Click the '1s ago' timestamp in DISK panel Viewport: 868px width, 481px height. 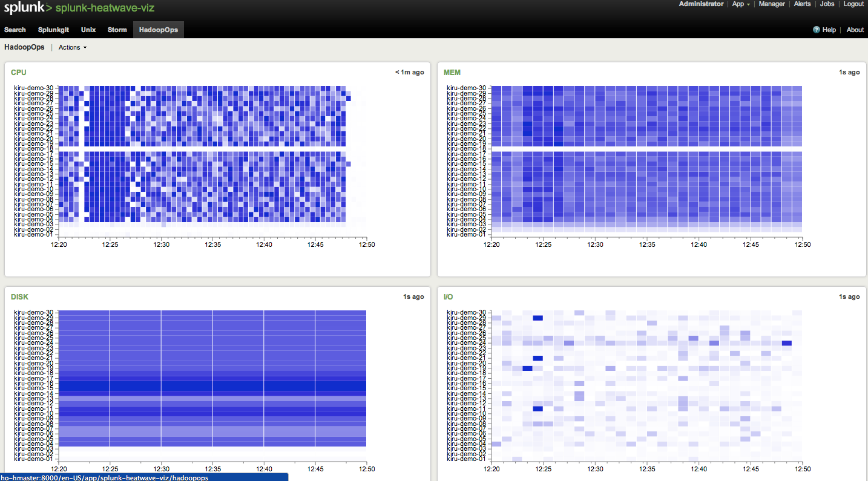[x=414, y=296]
